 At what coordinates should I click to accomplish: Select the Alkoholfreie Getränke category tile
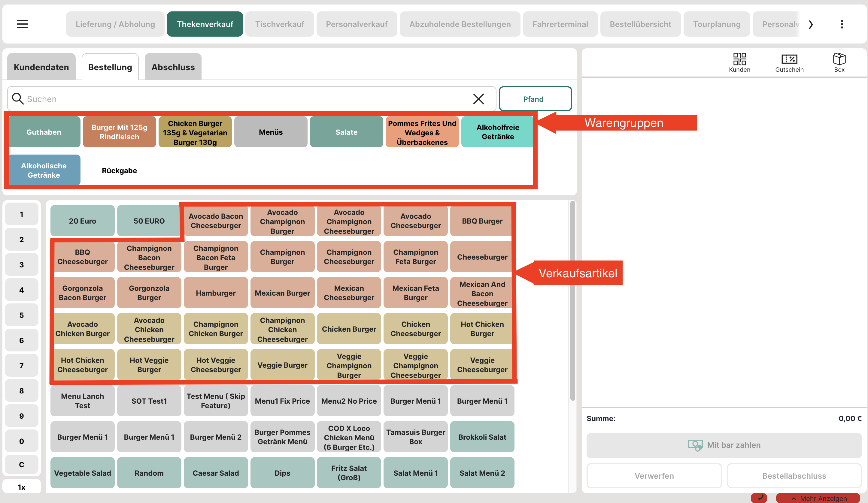[497, 132]
